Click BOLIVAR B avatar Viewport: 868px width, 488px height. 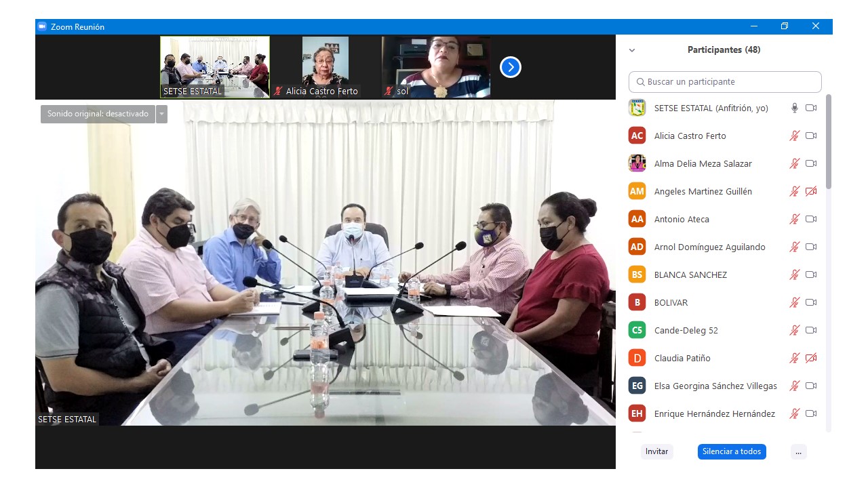point(637,302)
